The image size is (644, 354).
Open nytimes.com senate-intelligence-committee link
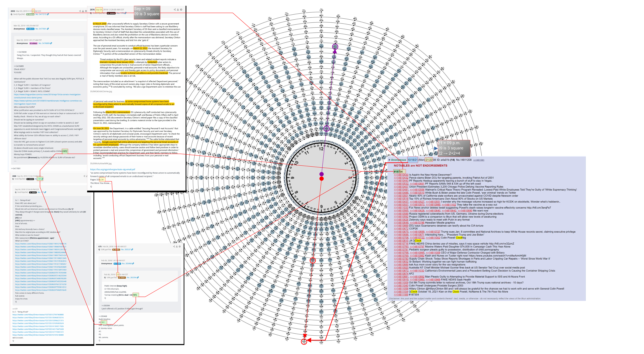(x=48, y=102)
